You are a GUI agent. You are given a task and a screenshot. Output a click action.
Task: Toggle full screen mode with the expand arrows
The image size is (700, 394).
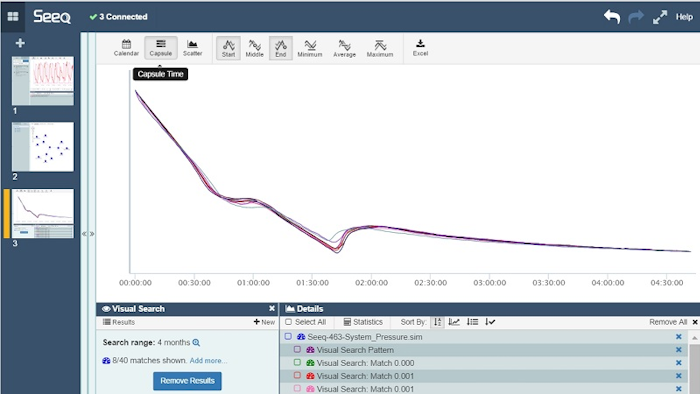point(660,17)
